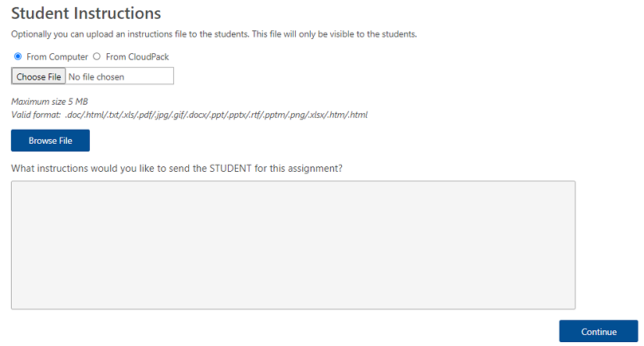Click the From CloudPack option label
644x346 pixels.
[x=137, y=57]
